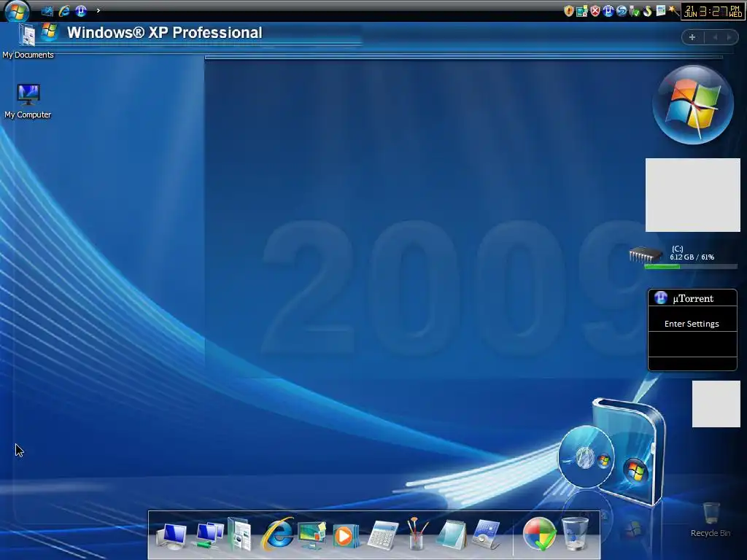Click Safely Remove Hardware tray icon
This screenshot has width=747, height=560.
tap(634, 11)
